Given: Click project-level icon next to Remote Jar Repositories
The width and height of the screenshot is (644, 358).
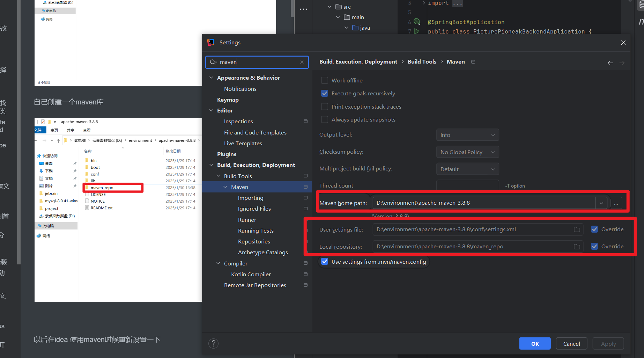Looking at the screenshot, I should (305, 285).
